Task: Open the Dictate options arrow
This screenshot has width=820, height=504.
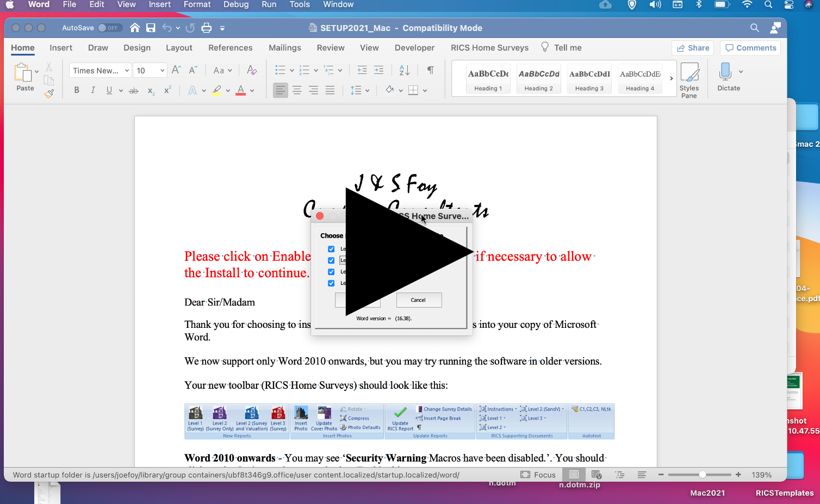Action: coord(741,71)
